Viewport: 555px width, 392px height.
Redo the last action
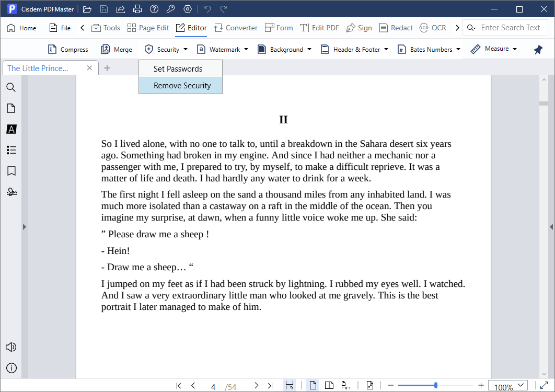[224, 9]
